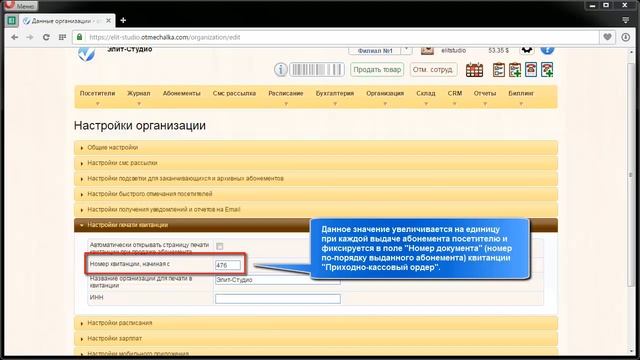This screenshot has height=360, width=640.
Task: Click the Продать товар button
Action: [377, 70]
